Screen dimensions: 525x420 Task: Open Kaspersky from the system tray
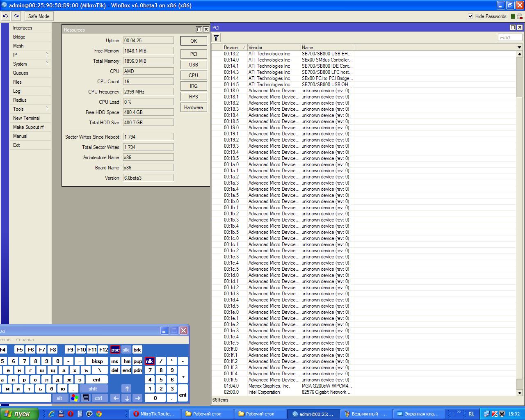(x=494, y=414)
